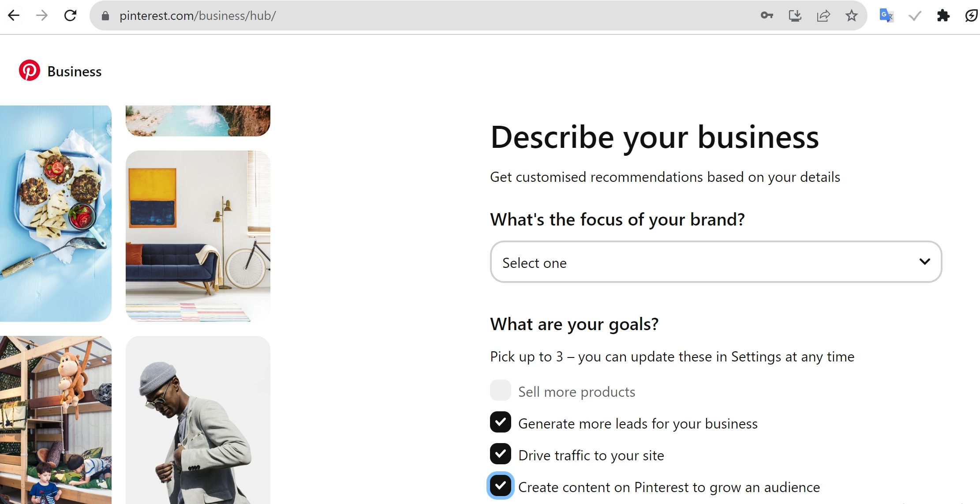
Task: Uncheck Drive traffic to your site
Action: [500, 454]
